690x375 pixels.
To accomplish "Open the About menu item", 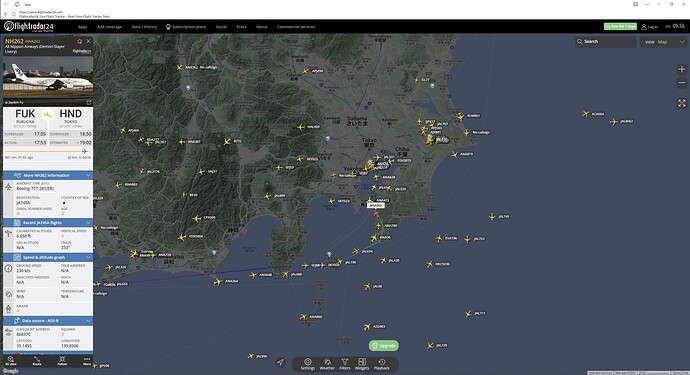I will [262, 27].
